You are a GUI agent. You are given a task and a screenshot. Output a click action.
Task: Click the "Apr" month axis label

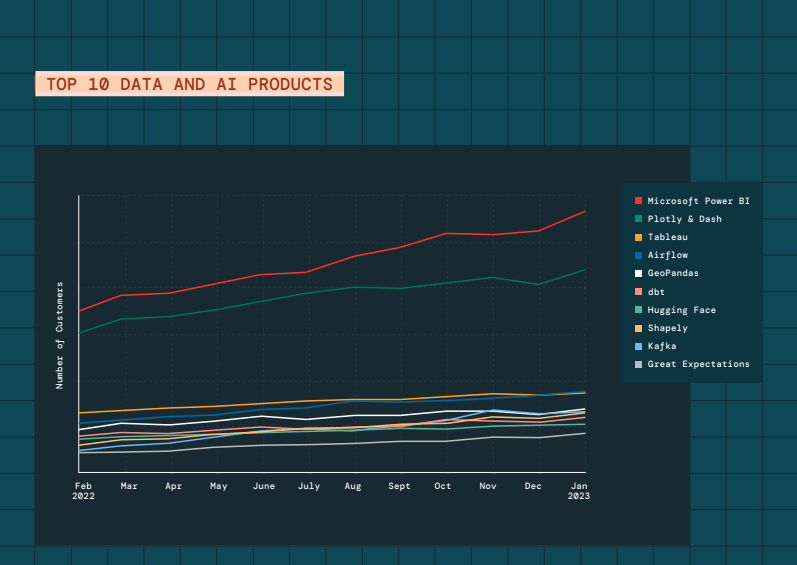coord(173,486)
